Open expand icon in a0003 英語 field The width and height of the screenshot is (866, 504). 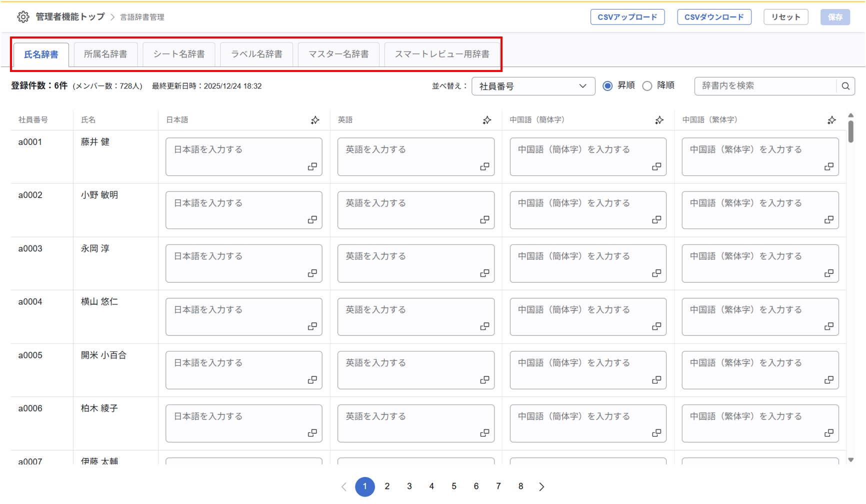coord(484,273)
